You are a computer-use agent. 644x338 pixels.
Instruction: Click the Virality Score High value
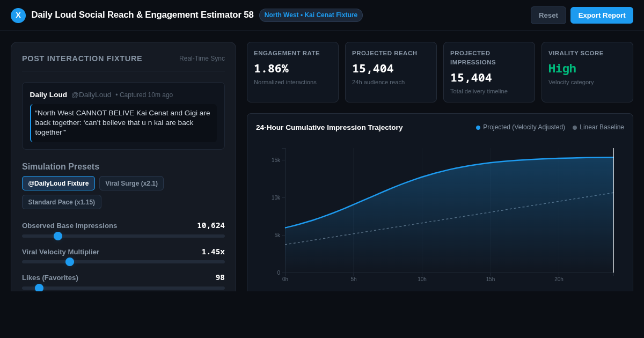(x=562, y=69)
